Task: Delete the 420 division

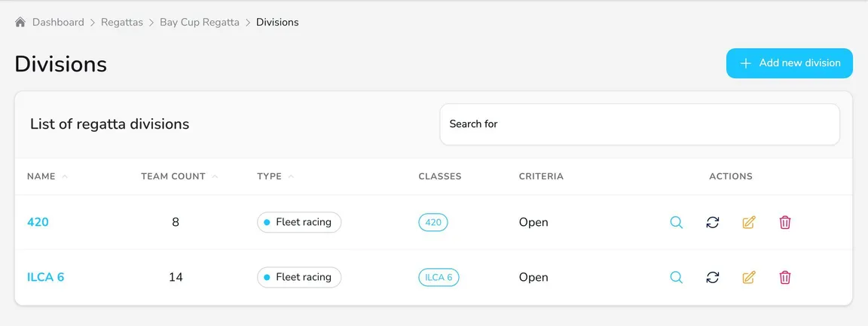Action: tap(784, 223)
